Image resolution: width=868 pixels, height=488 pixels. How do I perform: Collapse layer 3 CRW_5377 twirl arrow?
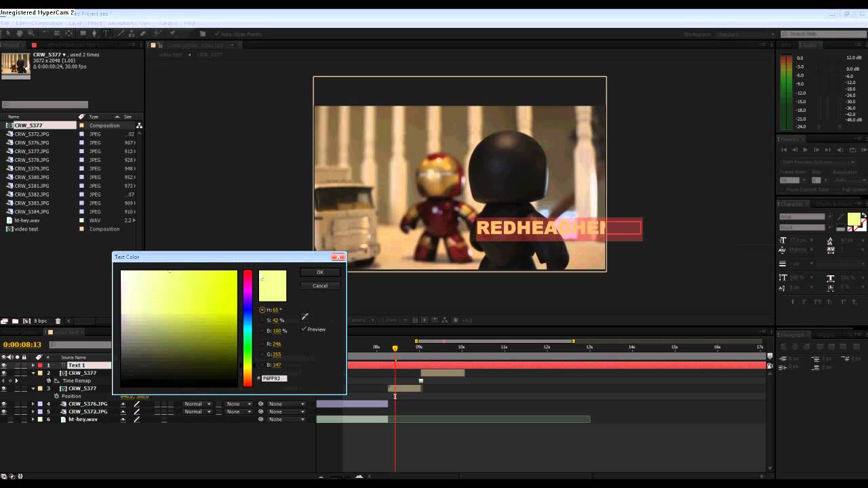click(33, 389)
